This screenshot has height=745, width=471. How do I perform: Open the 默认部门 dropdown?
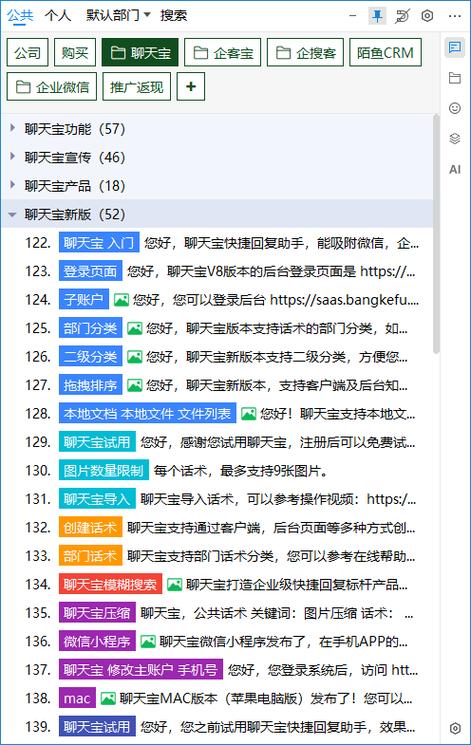tap(118, 15)
